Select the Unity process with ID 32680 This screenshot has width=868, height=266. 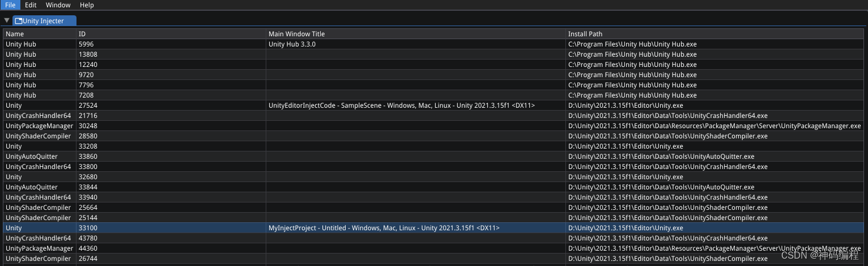pos(433,177)
